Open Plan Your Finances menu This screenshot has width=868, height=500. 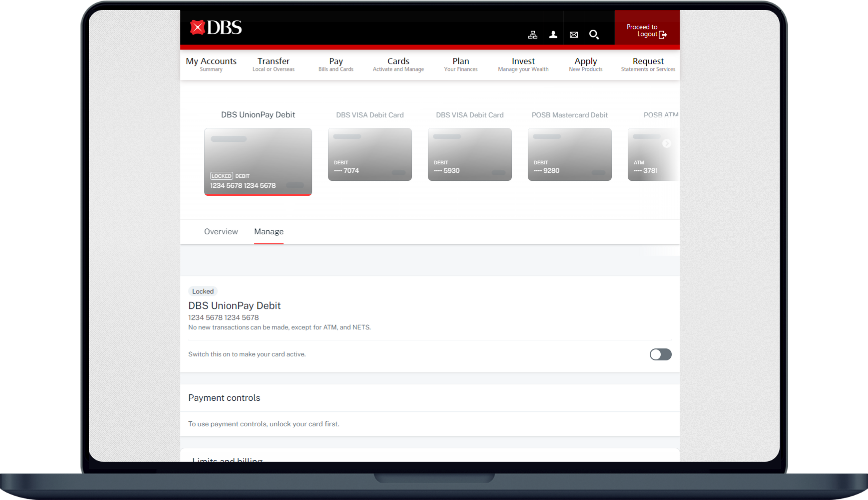click(461, 64)
